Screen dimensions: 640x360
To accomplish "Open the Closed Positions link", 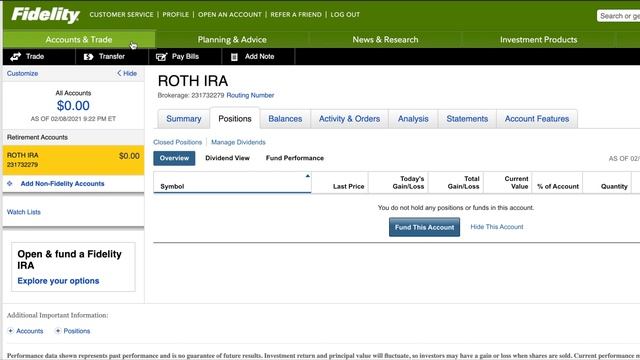I will (178, 142).
